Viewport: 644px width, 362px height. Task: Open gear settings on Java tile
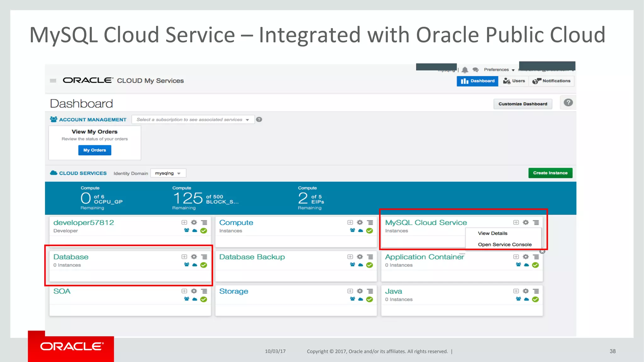[x=526, y=291]
